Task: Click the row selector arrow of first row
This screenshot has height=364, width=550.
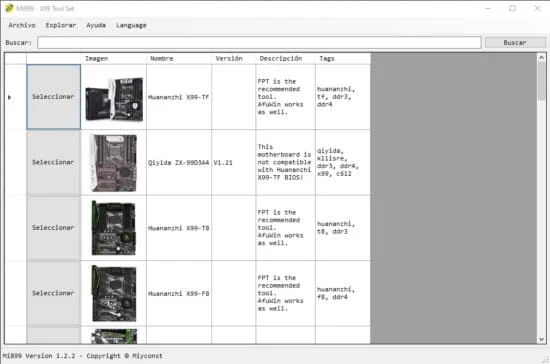Action: pyautogui.click(x=9, y=97)
